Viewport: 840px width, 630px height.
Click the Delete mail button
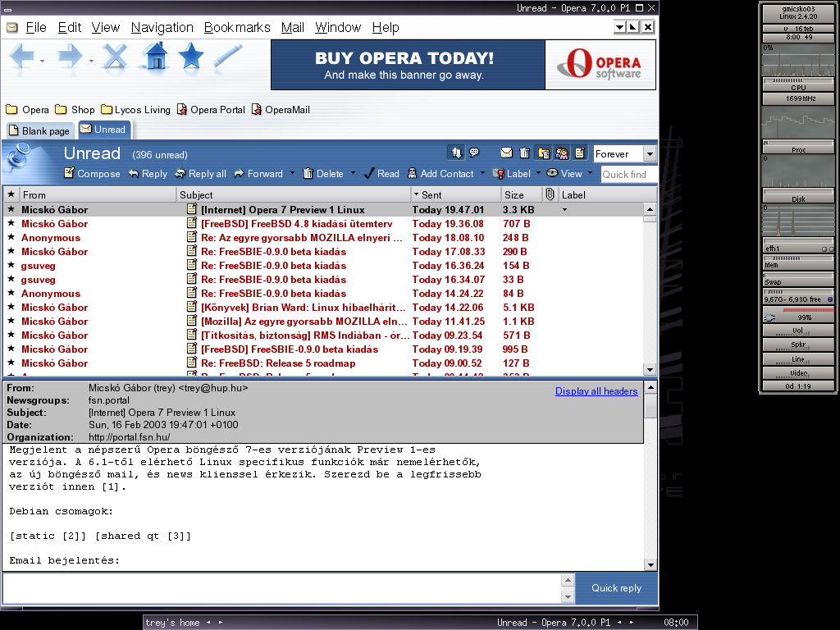323,174
